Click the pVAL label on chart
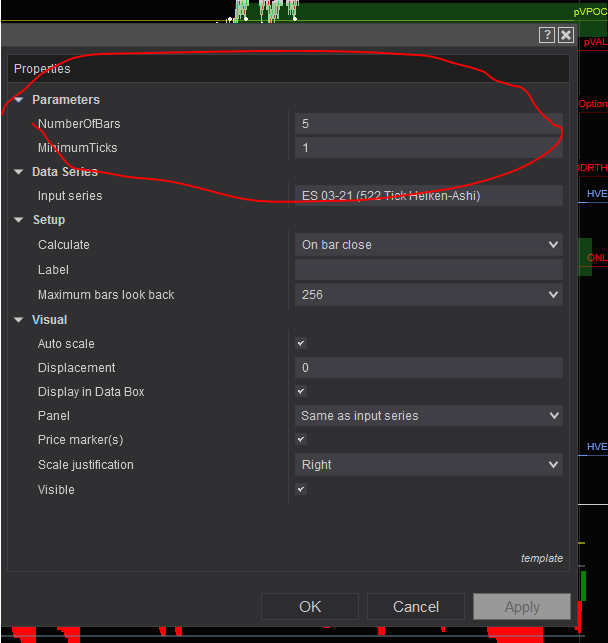This screenshot has width=608, height=643. click(595, 42)
